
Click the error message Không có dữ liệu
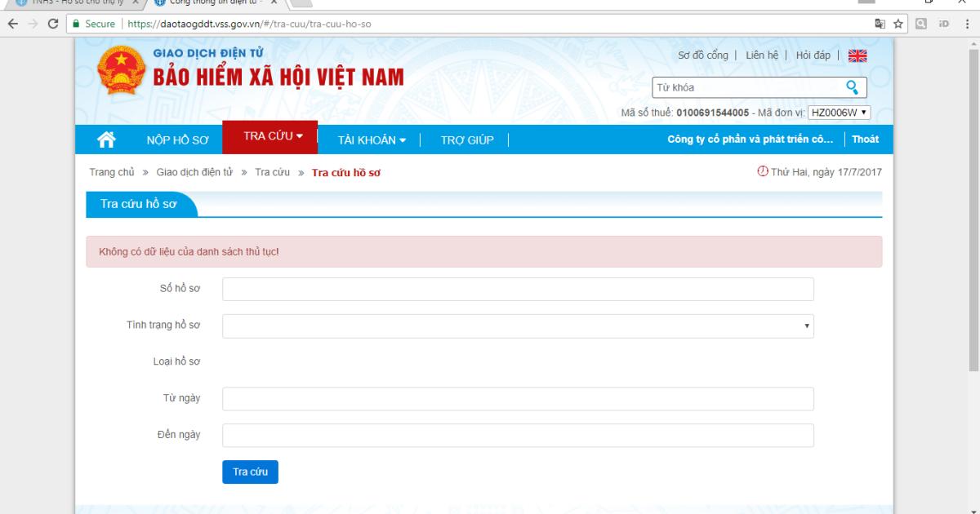coord(189,251)
